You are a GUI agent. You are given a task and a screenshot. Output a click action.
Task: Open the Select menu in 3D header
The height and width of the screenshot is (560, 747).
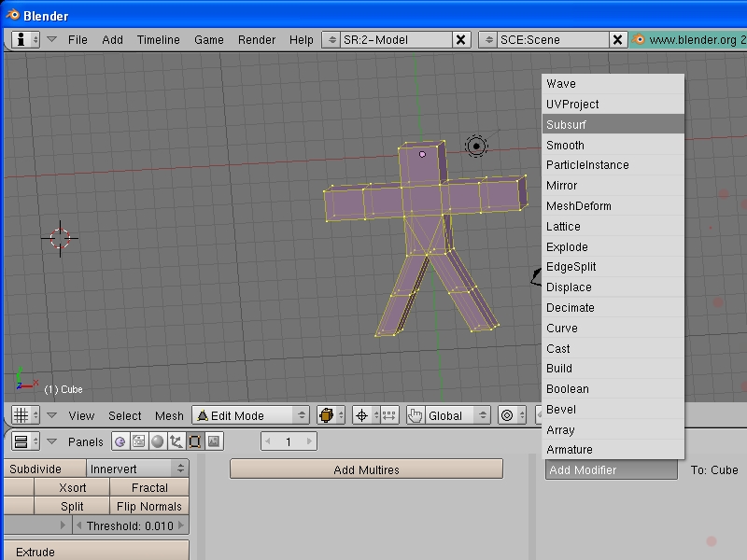[125, 415]
